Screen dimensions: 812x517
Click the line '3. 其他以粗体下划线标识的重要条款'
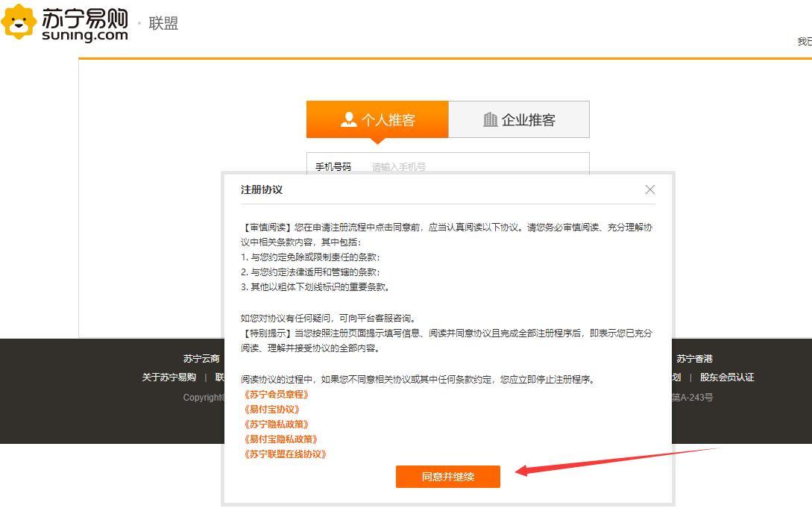315,287
